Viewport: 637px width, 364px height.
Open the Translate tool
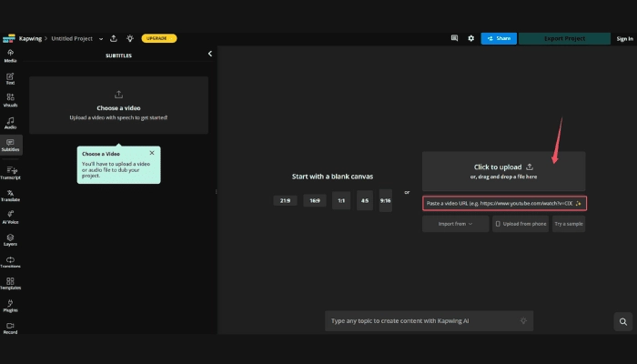click(10, 196)
